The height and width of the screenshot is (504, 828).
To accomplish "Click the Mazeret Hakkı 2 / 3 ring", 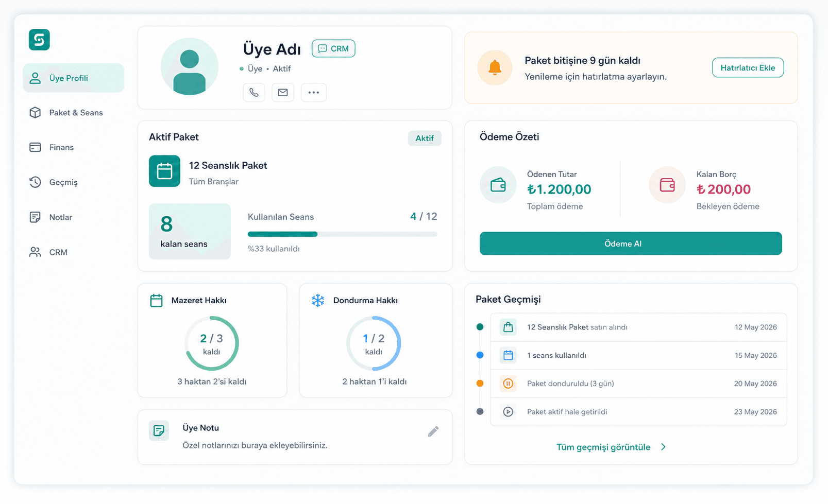I will (x=212, y=343).
